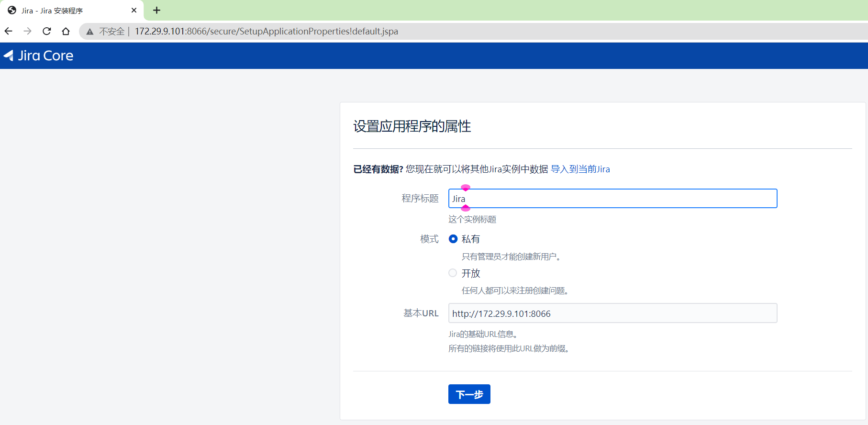Click the 所有的链接将使用此URL做为前缀 text

click(509, 348)
